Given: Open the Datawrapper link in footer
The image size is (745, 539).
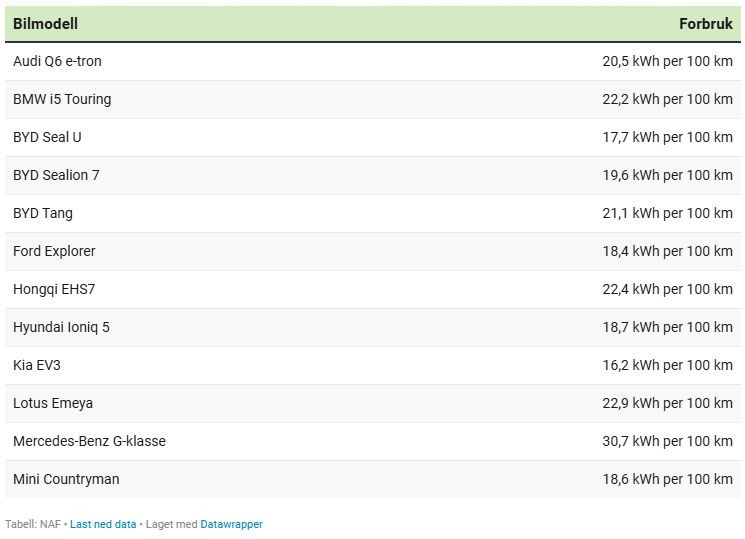Looking at the screenshot, I should [x=231, y=524].
